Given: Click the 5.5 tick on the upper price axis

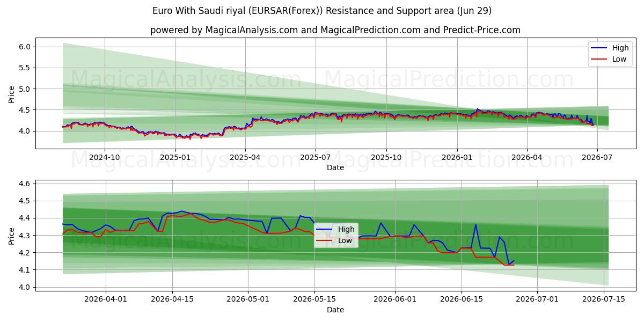Looking at the screenshot, I should point(26,68).
